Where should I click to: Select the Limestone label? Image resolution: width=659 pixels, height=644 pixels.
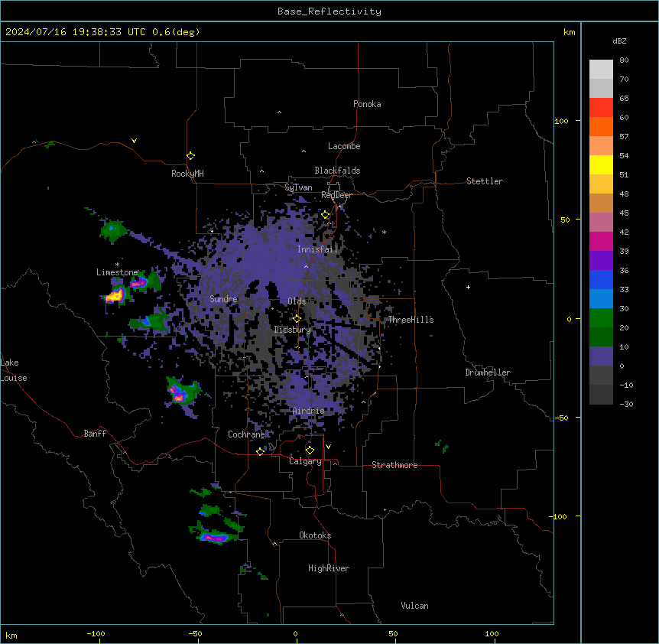click(x=117, y=272)
